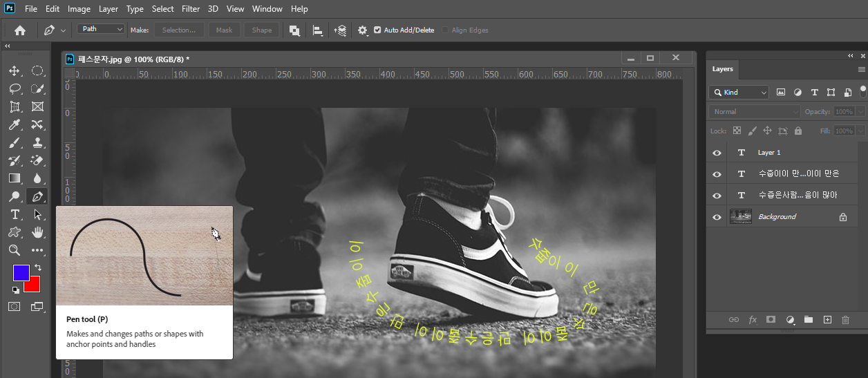The height and width of the screenshot is (378, 868).
Task: Add a layer style (fx)
Action: [753, 320]
